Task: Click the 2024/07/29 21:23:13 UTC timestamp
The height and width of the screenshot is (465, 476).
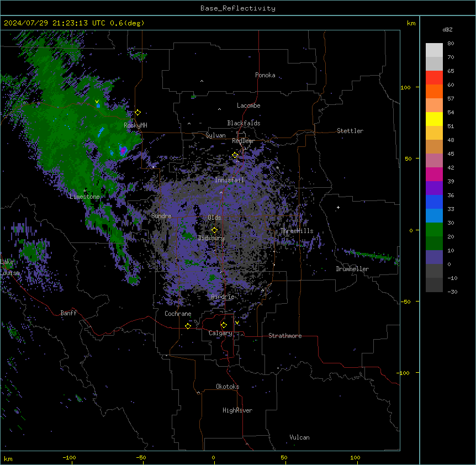Action: [x=55, y=23]
